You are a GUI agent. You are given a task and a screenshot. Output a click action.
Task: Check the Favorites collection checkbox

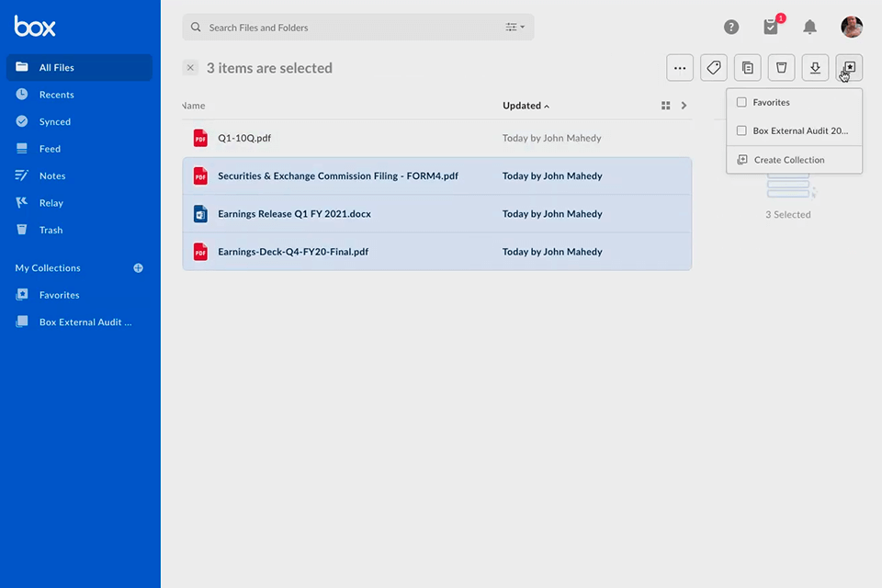pos(740,102)
